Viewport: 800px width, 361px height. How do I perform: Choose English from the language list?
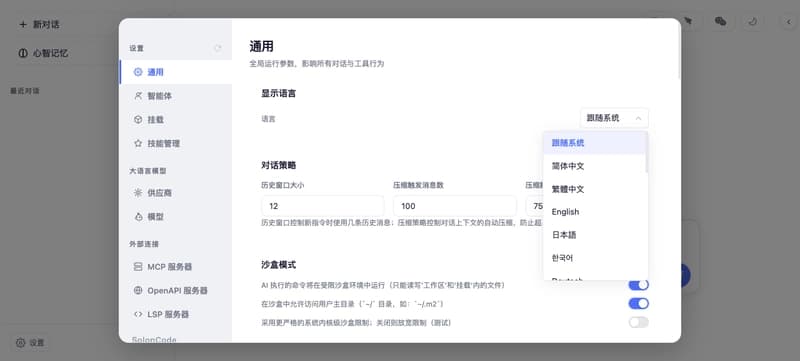594,212
